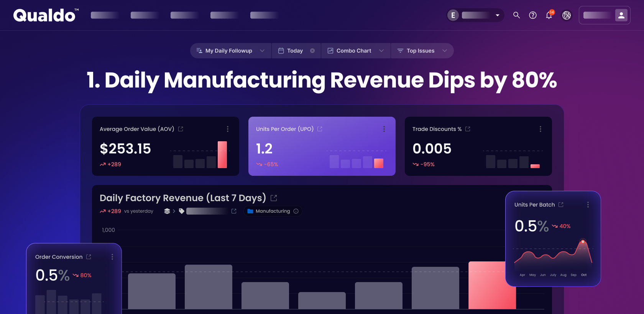Open the Units Per Batch external link icon

(561, 205)
